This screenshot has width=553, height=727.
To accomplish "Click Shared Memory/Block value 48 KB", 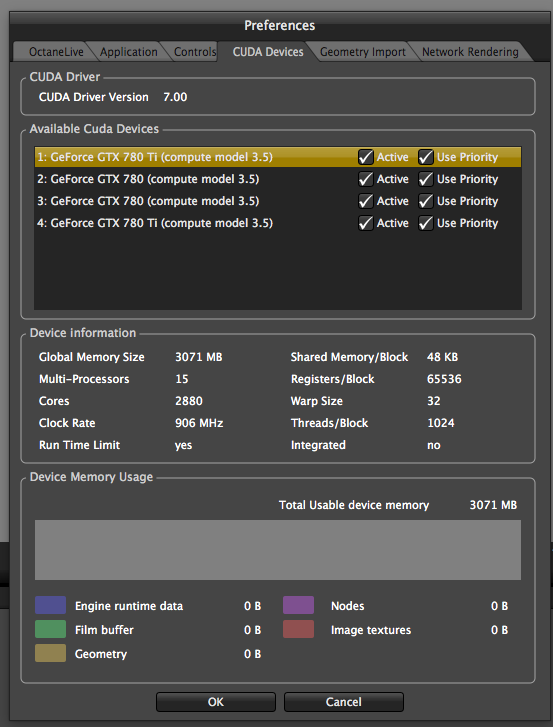I will (442, 357).
